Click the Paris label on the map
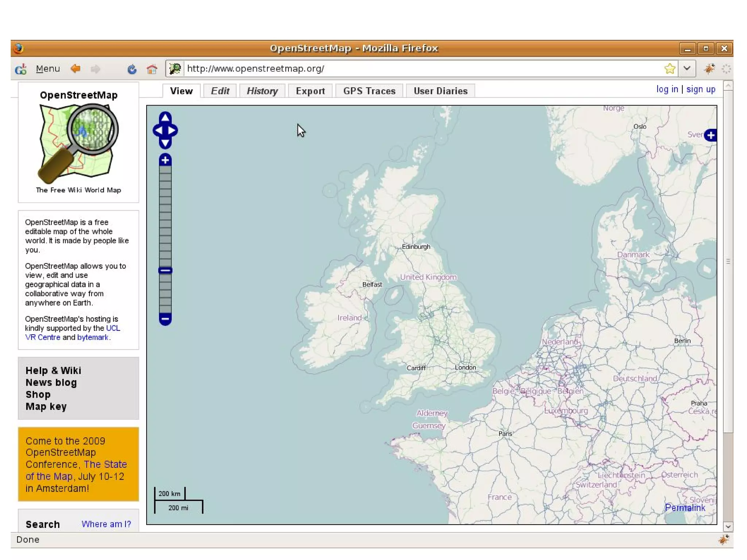This screenshot has width=747, height=560. pyautogui.click(x=505, y=434)
